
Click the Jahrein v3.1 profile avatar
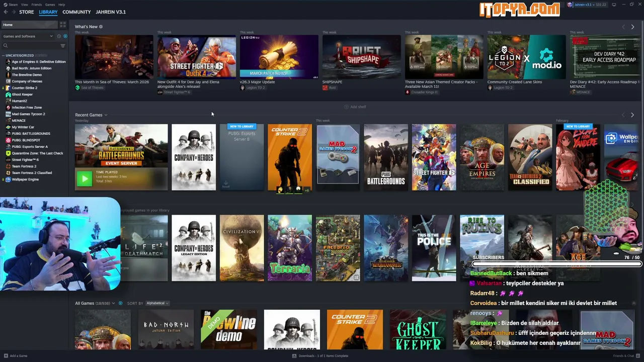point(570,5)
